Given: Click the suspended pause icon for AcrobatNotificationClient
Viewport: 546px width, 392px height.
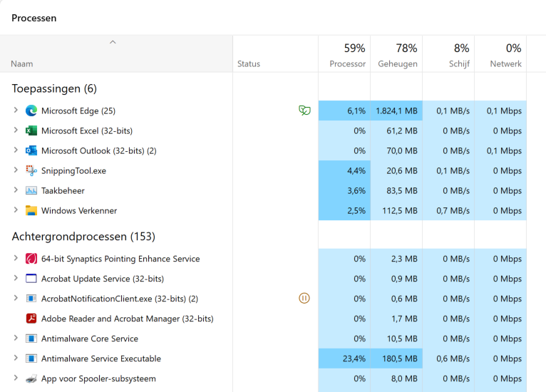Looking at the screenshot, I should (x=304, y=299).
